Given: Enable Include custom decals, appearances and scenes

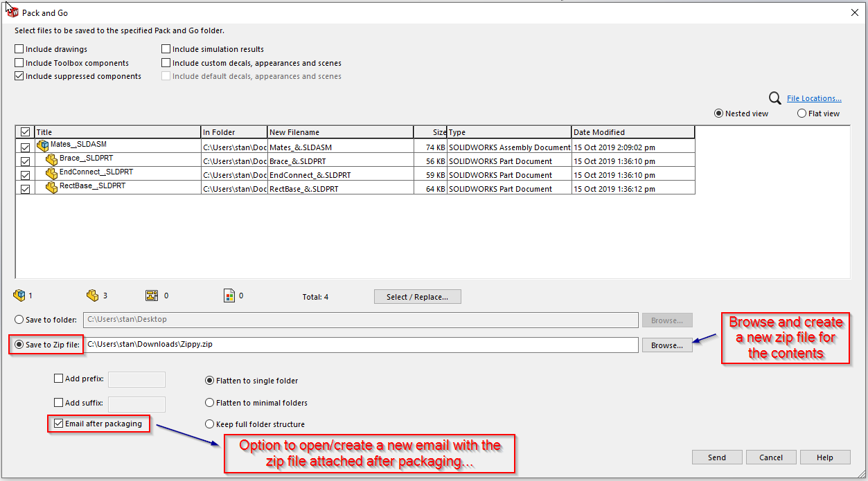Looking at the screenshot, I should (x=166, y=63).
